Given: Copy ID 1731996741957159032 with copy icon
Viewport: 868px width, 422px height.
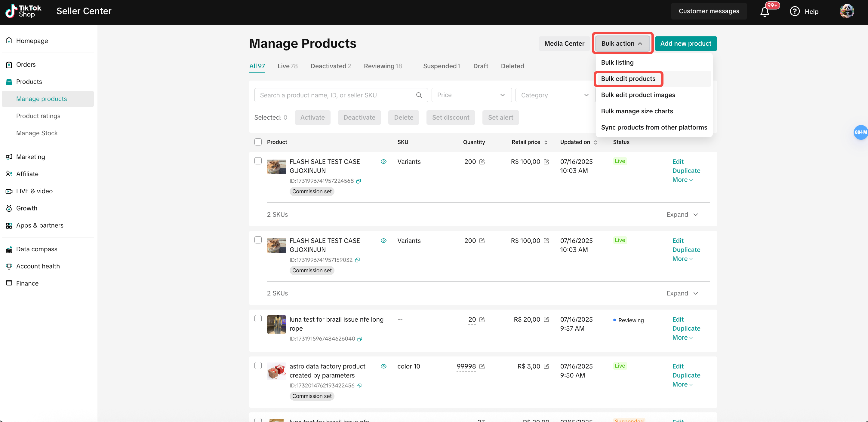Looking at the screenshot, I should point(358,260).
